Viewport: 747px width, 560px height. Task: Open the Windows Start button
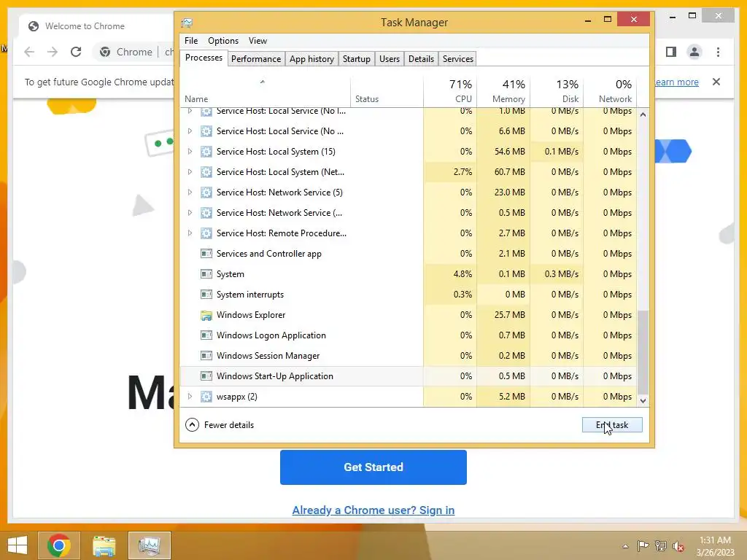(18, 545)
